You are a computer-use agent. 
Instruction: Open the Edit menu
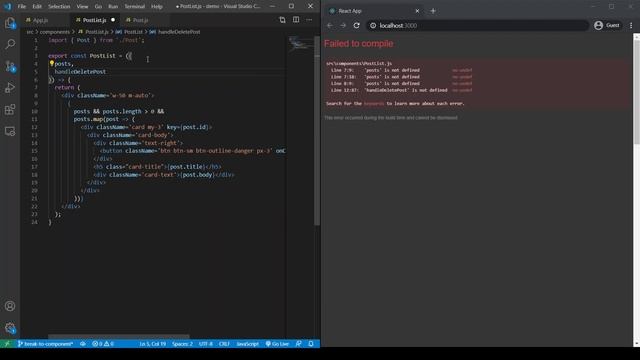(x=37, y=7)
